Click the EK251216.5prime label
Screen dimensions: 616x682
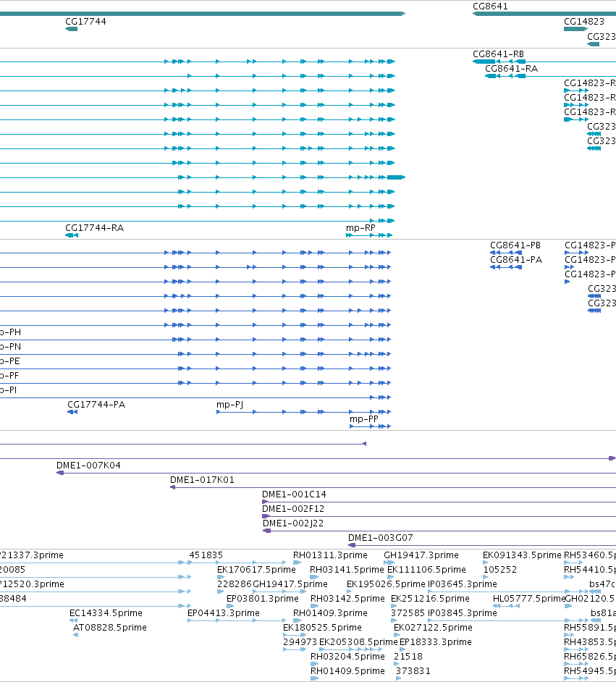click(430, 599)
